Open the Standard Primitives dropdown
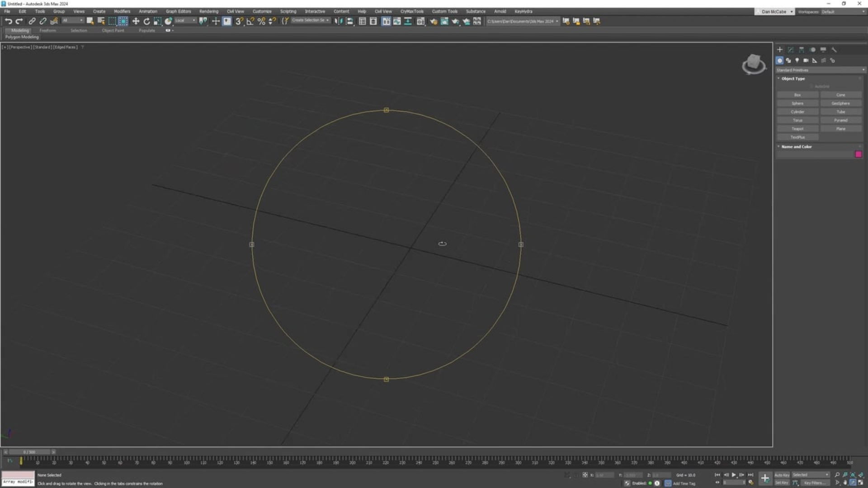Screen dimensions: 868x488 click(x=820, y=70)
